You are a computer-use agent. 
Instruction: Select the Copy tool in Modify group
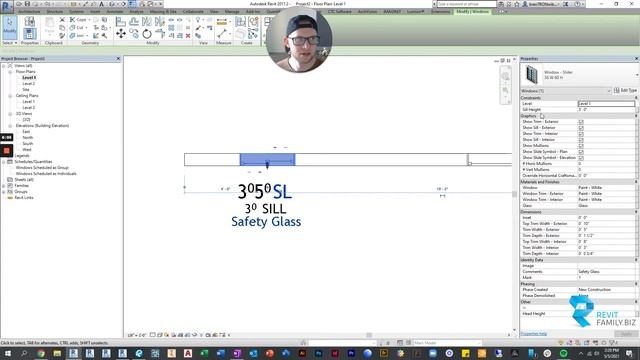point(134,34)
